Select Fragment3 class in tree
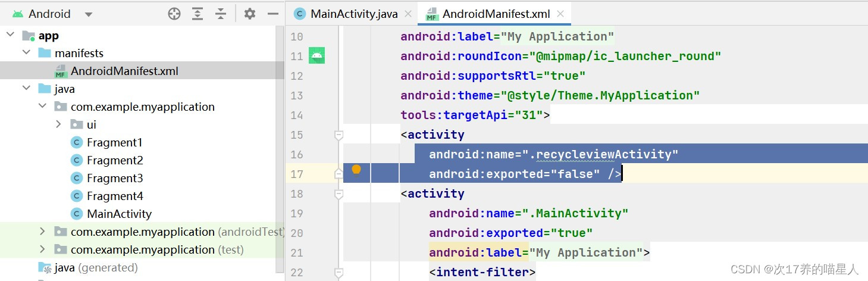The width and height of the screenshot is (868, 281). (114, 178)
